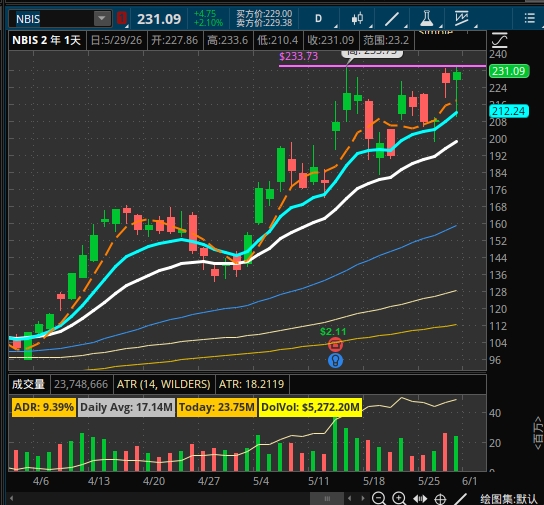Image resolution: width=544 pixels, height=505 pixels.
Task: Click the zoom in magnifier icon
Action: click(399, 498)
